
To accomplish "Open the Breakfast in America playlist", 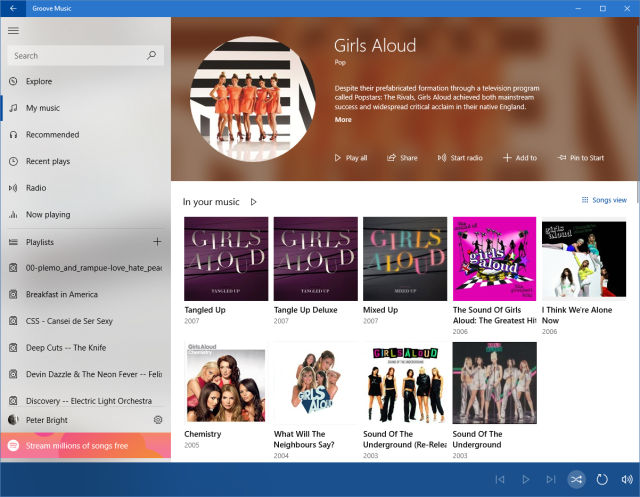I will 86,294.
